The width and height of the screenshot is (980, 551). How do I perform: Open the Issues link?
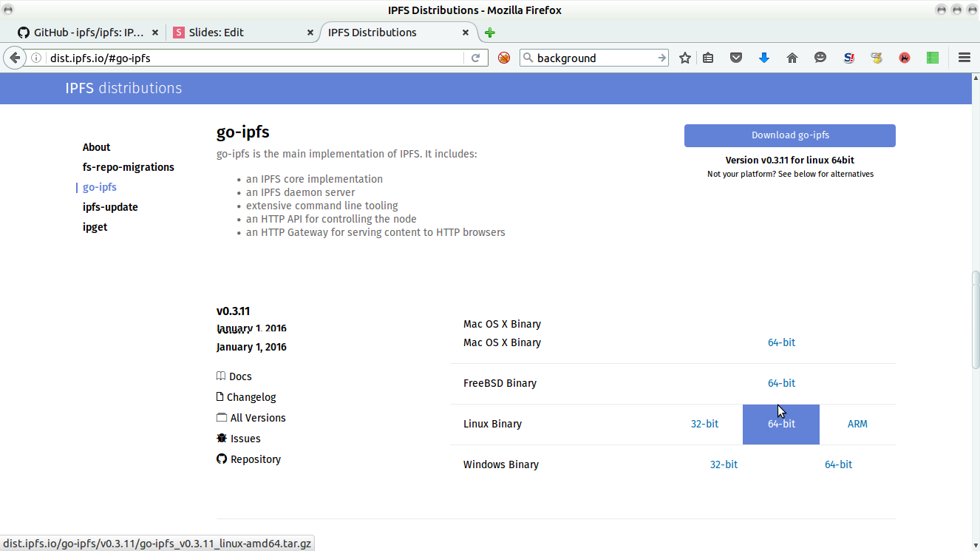click(x=245, y=439)
